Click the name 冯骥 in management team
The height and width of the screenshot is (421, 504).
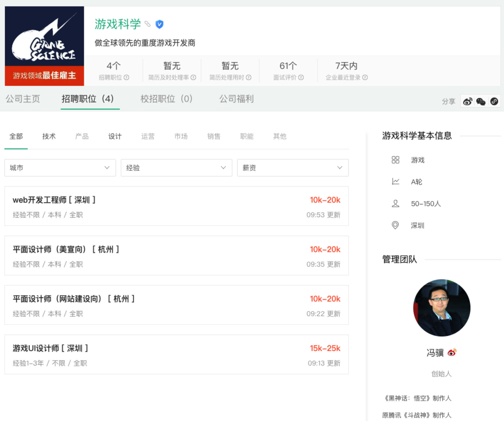435,353
